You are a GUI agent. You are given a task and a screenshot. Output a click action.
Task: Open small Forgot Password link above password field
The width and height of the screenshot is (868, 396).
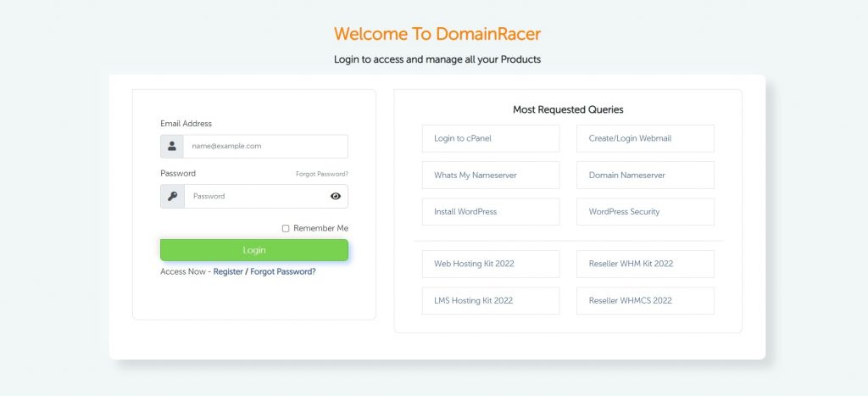click(321, 174)
